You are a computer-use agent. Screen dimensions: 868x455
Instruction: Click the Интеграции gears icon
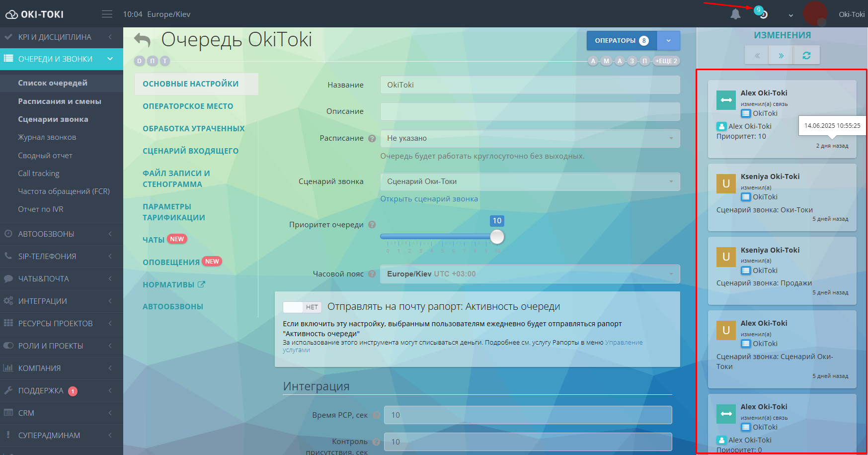pyautogui.click(x=8, y=301)
